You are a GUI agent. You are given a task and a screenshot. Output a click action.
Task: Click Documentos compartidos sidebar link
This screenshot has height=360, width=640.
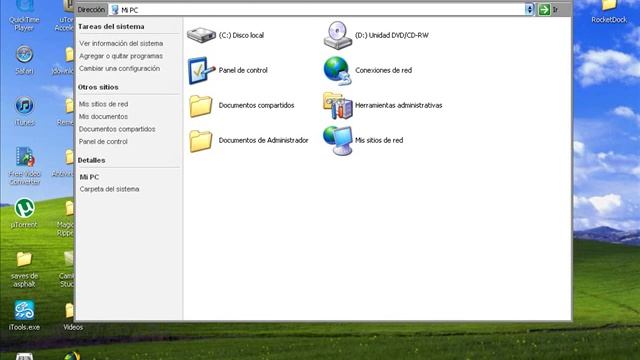(x=117, y=129)
